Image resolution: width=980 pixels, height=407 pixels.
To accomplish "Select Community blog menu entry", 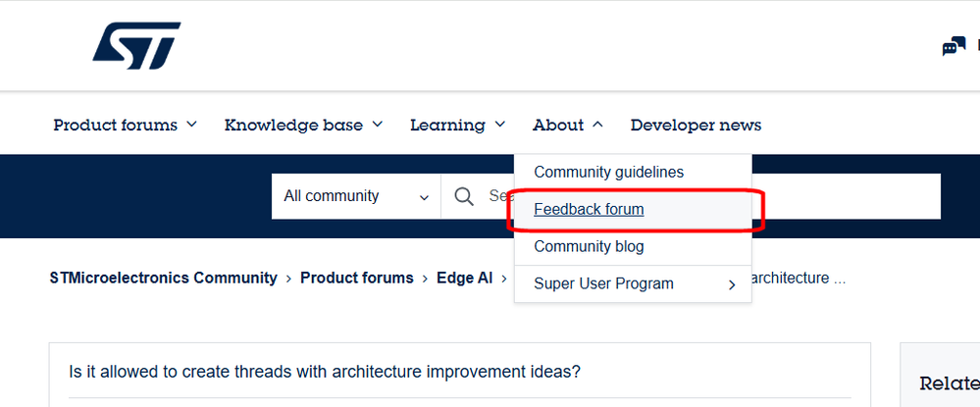I will (x=589, y=247).
